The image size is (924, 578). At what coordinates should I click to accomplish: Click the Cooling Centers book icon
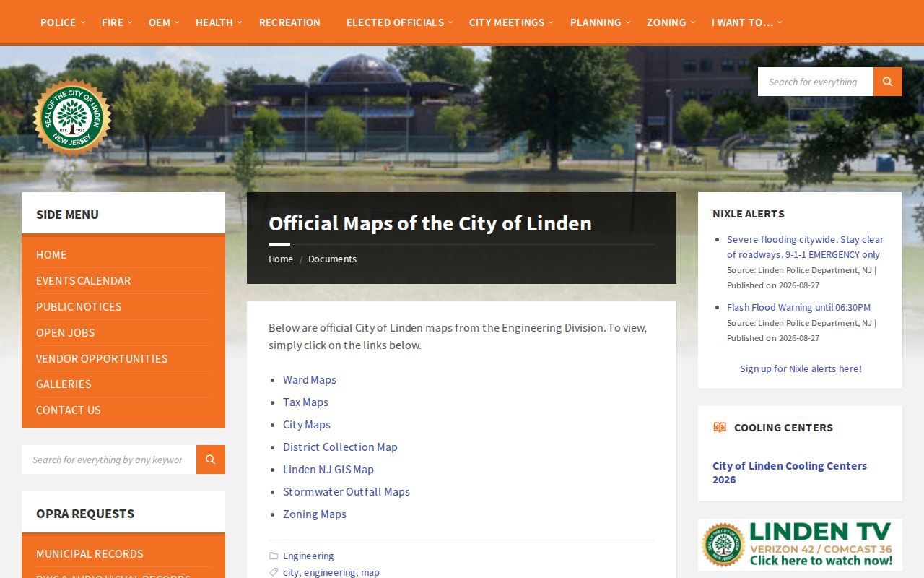coord(720,427)
